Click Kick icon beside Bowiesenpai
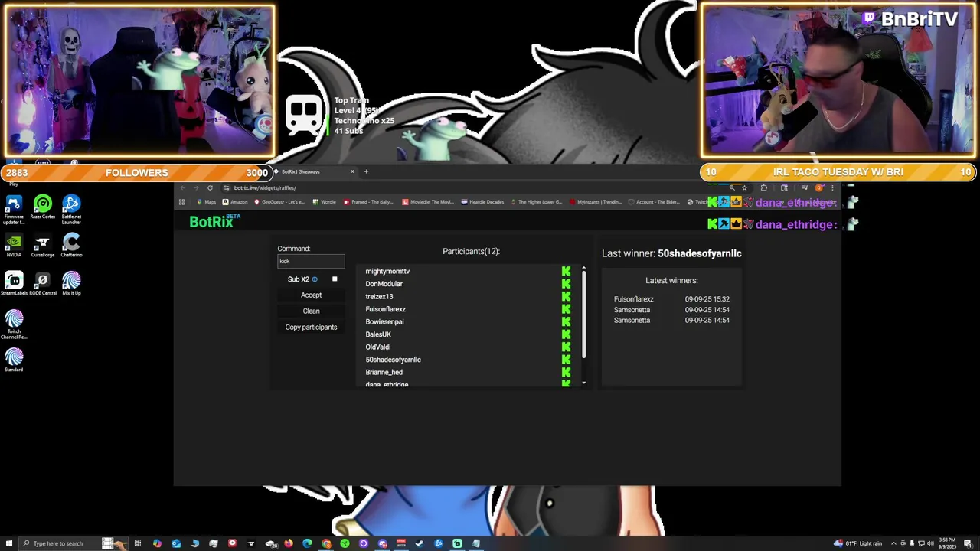This screenshot has width=980, height=551. point(566,321)
